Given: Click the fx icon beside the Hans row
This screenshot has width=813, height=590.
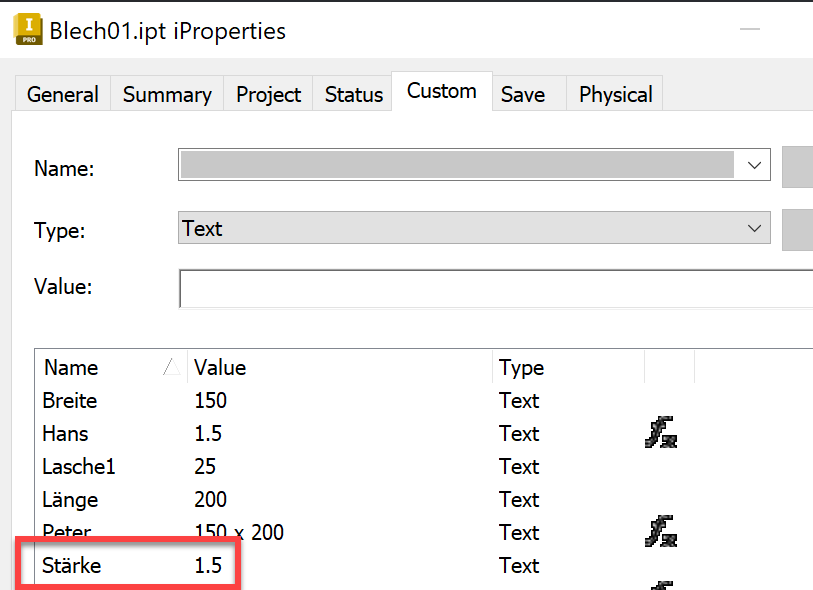Looking at the screenshot, I should (x=661, y=433).
